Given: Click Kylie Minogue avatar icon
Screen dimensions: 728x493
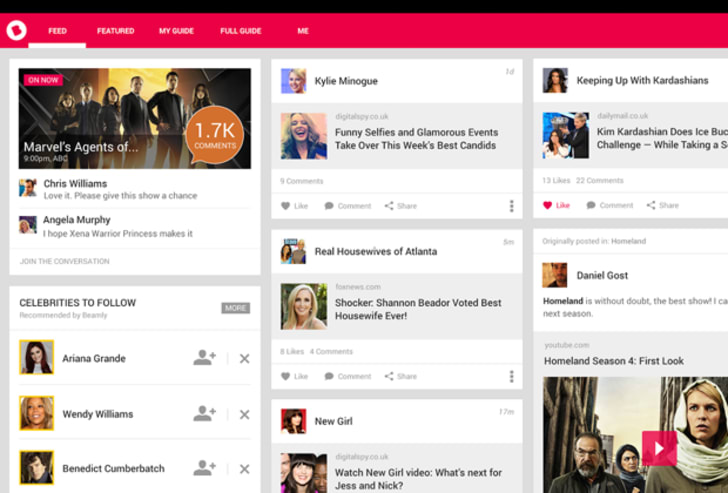Looking at the screenshot, I should pos(293,81).
